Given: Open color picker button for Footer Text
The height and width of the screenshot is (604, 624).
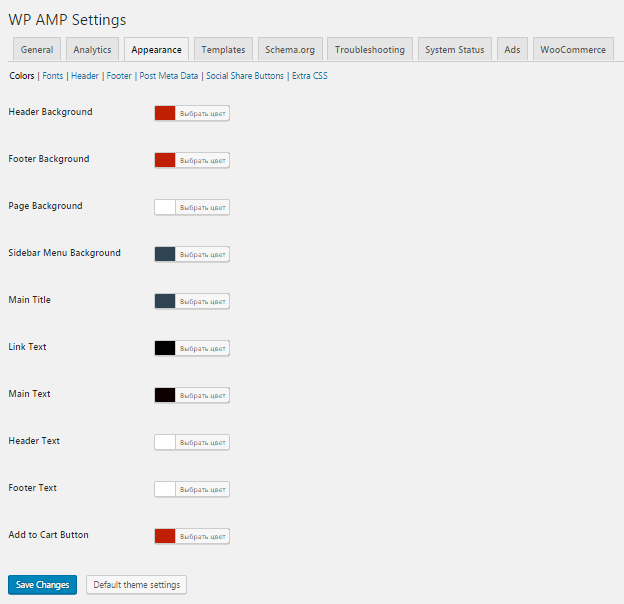Looking at the screenshot, I should [202, 489].
